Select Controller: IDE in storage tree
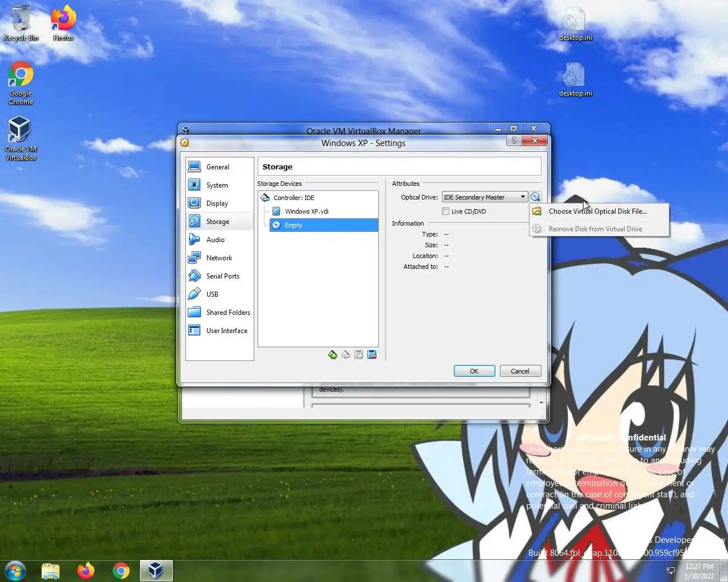This screenshot has height=582, width=728. pos(318,198)
